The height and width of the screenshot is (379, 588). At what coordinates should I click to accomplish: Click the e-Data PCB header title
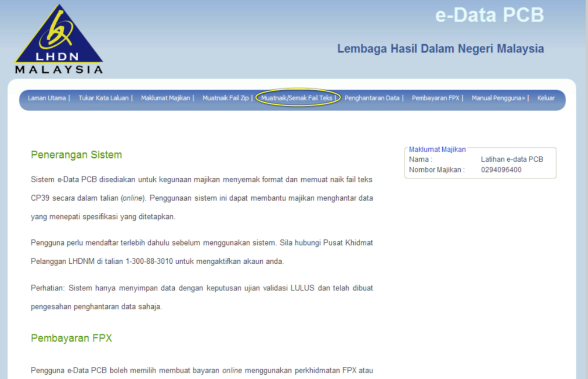pyautogui.click(x=489, y=15)
